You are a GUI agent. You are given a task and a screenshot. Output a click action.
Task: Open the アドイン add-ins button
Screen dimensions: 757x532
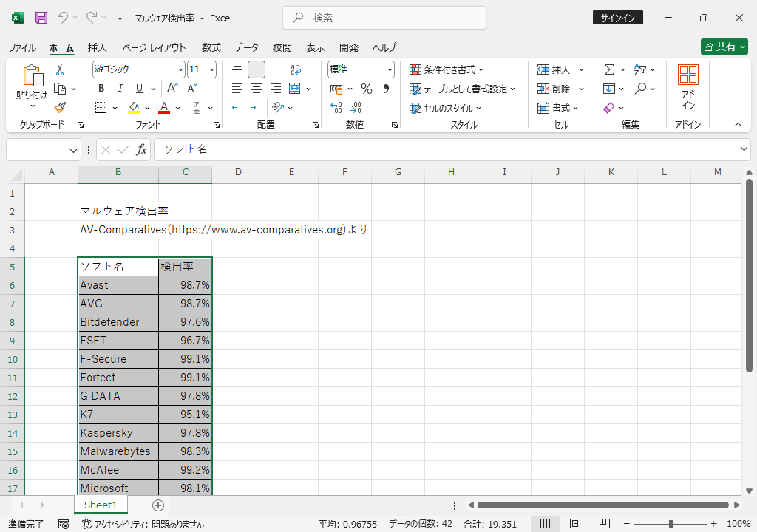click(x=688, y=88)
